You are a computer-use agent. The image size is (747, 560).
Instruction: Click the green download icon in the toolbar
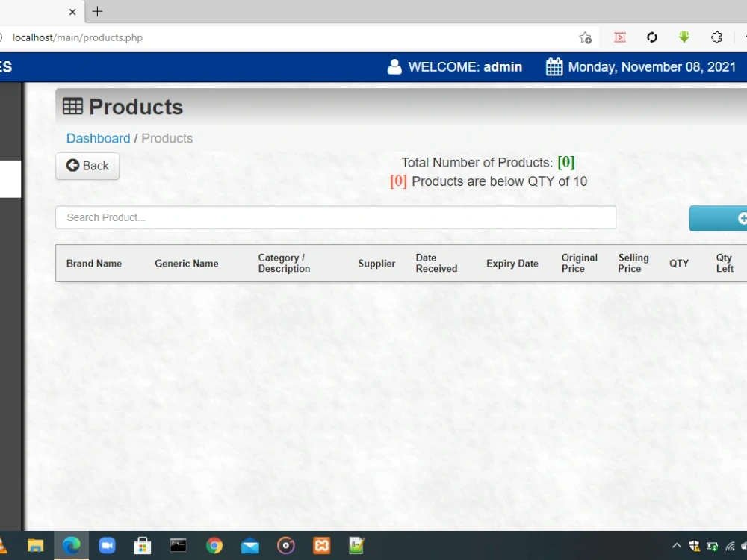click(684, 37)
